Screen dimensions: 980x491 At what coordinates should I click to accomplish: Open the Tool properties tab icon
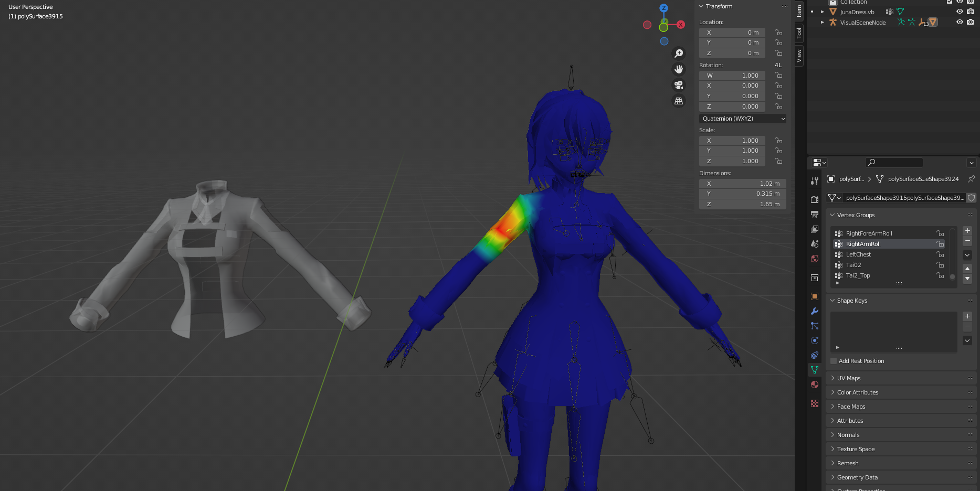point(815,180)
